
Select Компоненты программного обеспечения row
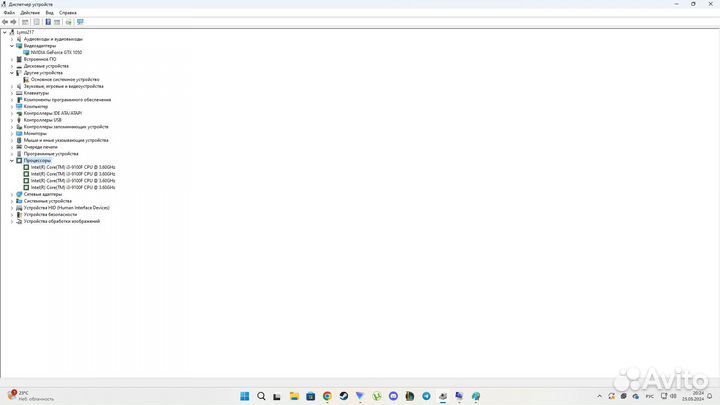(x=68, y=100)
